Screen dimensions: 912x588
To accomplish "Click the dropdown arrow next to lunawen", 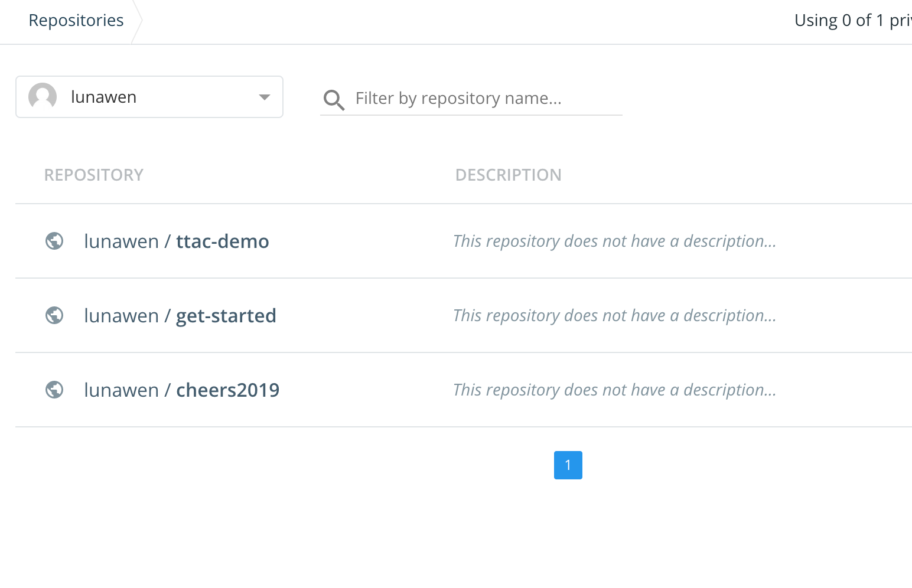I will click(265, 97).
